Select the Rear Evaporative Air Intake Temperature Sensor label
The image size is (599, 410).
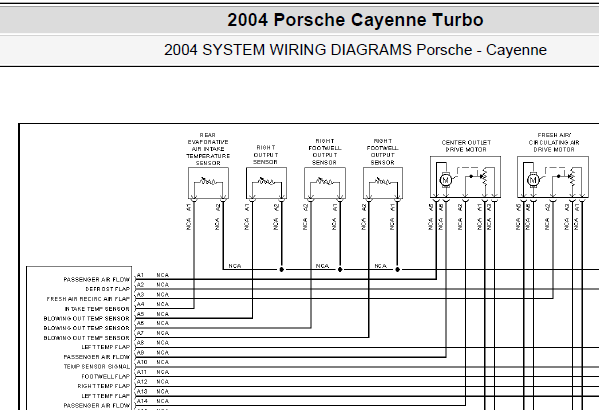pos(208,149)
